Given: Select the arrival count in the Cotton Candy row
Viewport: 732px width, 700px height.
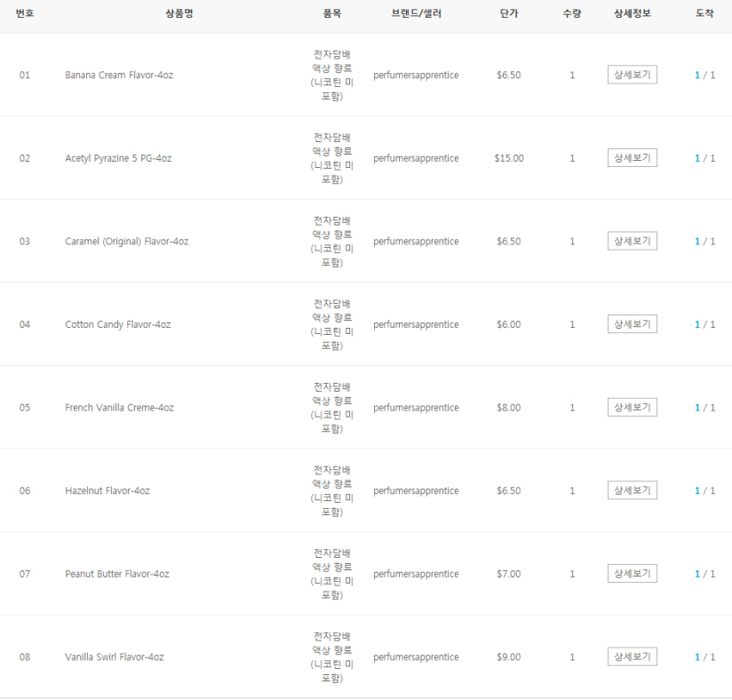Looking at the screenshot, I should point(697,325).
